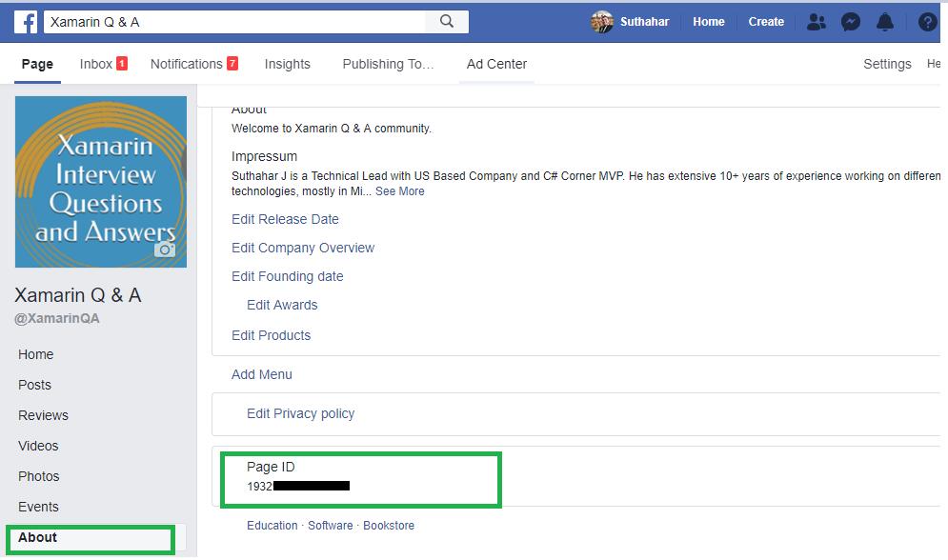The image size is (948, 560).
Task: Select the Page tab
Action: point(37,64)
